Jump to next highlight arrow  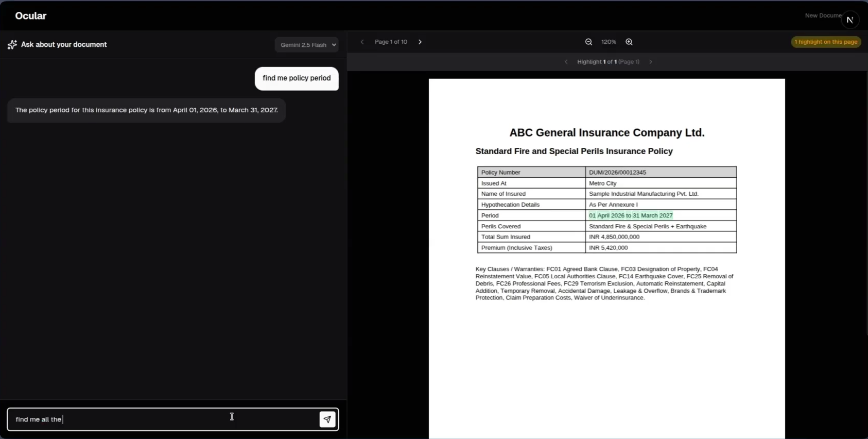(651, 62)
